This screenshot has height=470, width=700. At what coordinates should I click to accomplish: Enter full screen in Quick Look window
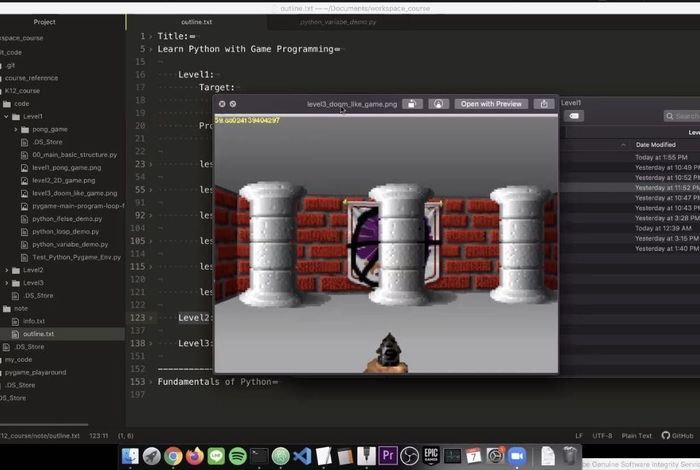pyautogui.click(x=233, y=104)
